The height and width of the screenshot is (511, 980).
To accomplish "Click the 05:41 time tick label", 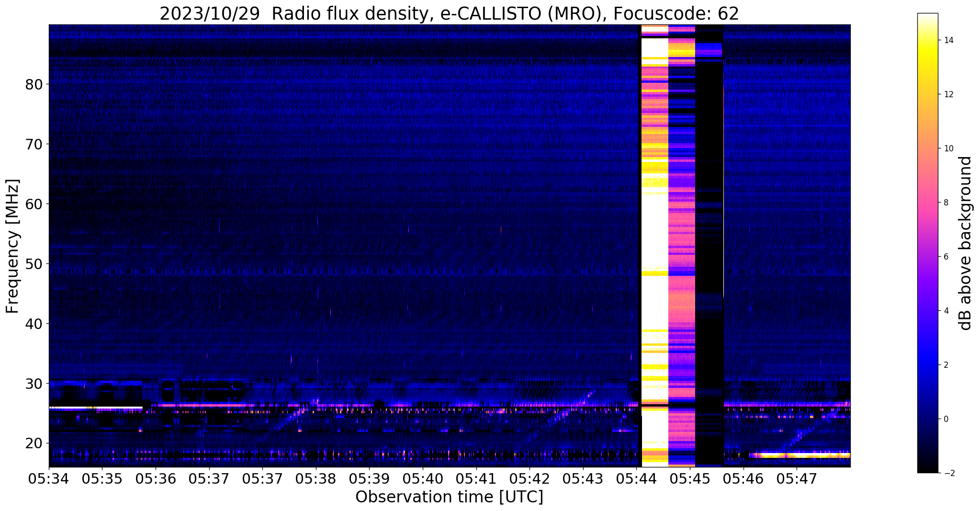I will [x=476, y=479].
